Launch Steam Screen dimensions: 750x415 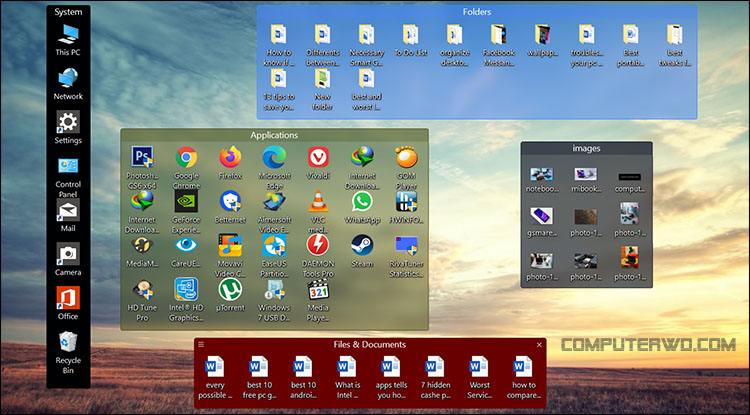point(362,245)
